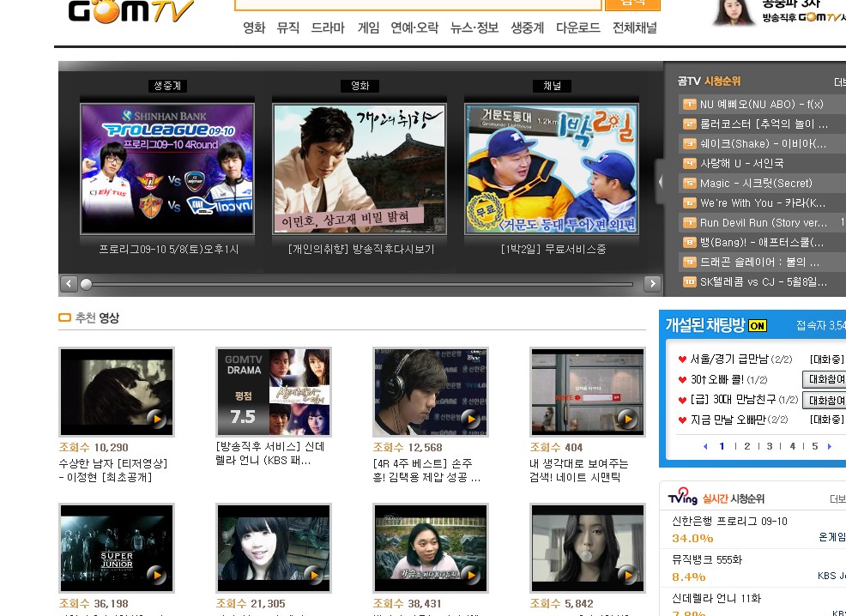Click the GOM TV logo
The image size is (846, 616).
pos(130,10)
